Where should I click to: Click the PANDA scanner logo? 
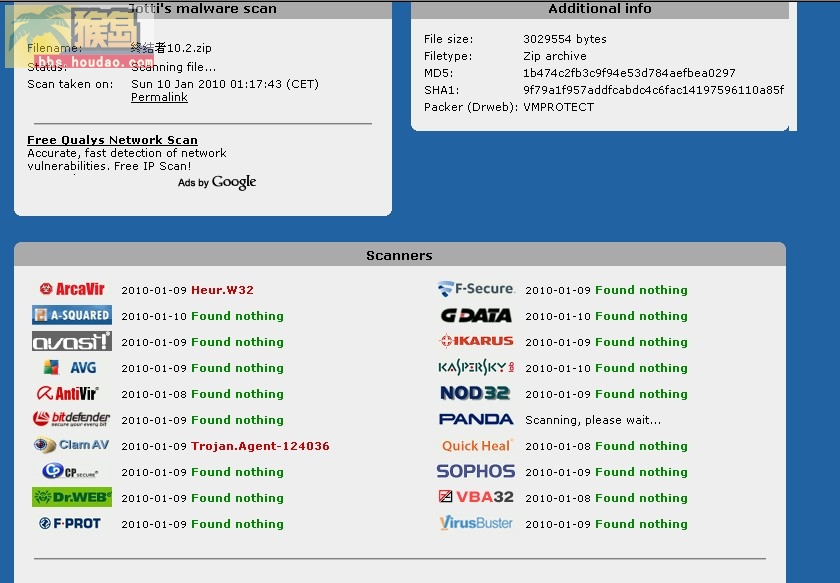pyautogui.click(x=476, y=419)
